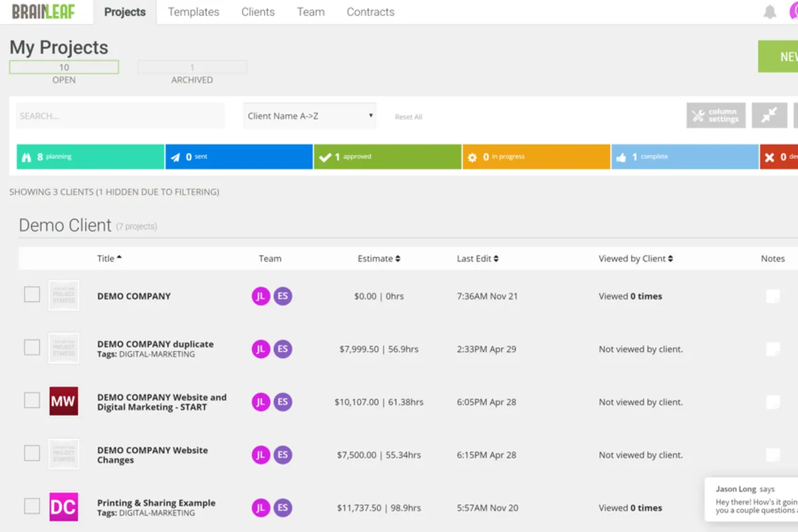Viewport: 798px width, 532px height.
Task: Tick the DEMO COMPANY duplicate checkbox
Action: click(32, 347)
